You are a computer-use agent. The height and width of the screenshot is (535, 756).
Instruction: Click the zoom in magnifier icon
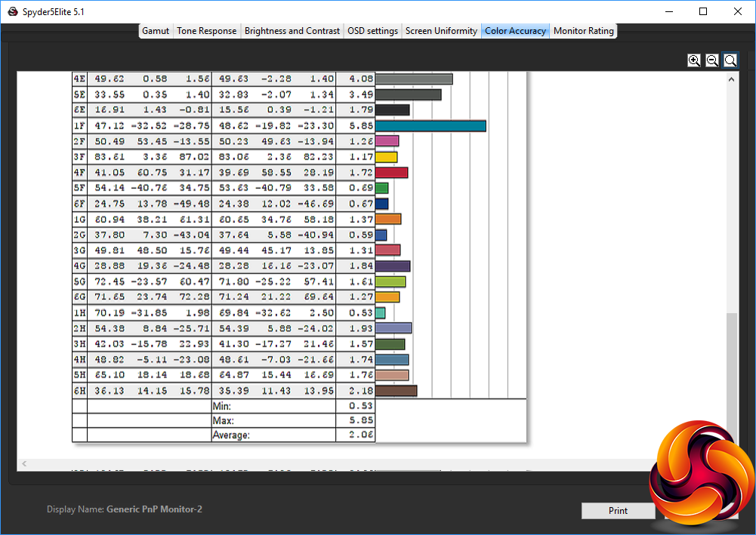(694, 60)
